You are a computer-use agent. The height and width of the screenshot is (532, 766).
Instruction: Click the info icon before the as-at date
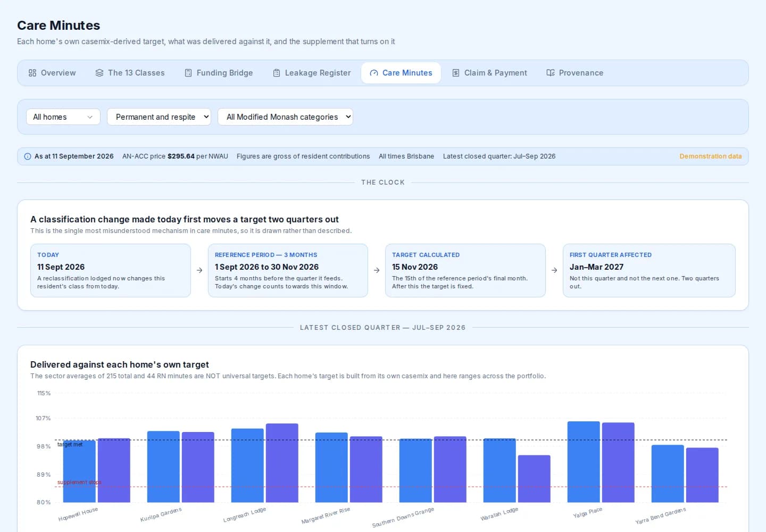(x=28, y=156)
